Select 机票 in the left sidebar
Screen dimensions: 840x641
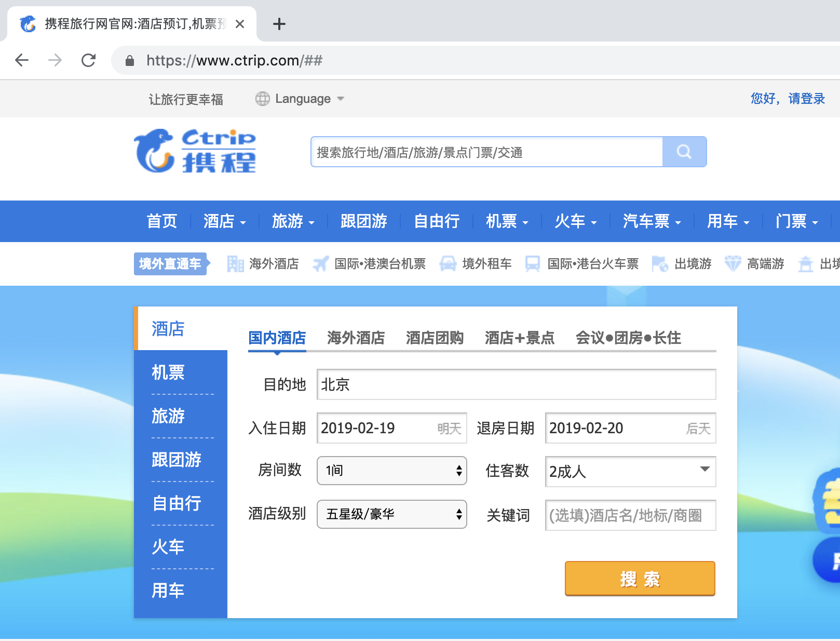(181, 372)
